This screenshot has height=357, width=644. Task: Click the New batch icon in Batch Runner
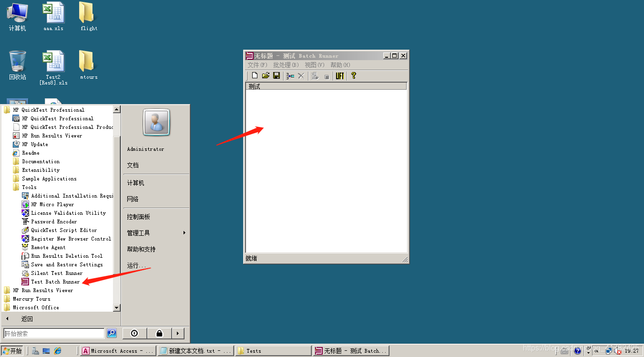(x=255, y=76)
